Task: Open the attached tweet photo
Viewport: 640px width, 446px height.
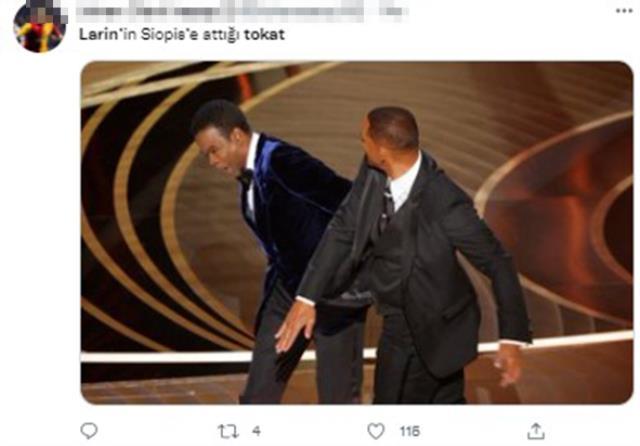Action: point(357,233)
